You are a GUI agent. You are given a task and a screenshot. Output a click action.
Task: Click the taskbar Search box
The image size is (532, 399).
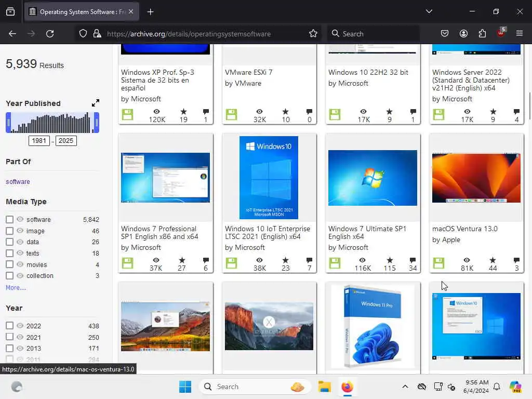click(255, 387)
